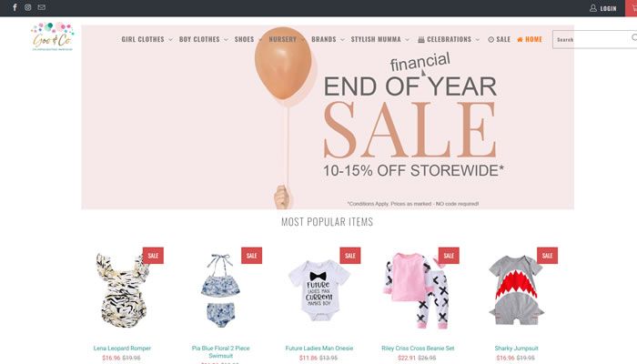View the Future Ladies Man Onesie thumbnail
The image size is (637, 364).
click(319, 289)
